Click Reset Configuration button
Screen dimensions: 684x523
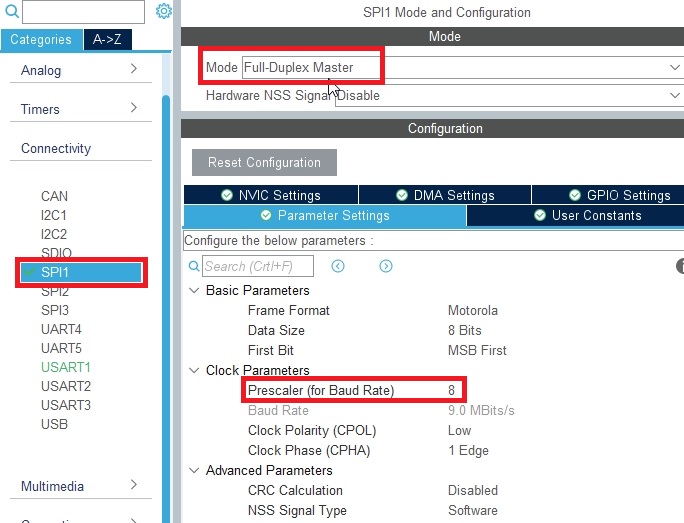click(264, 162)
